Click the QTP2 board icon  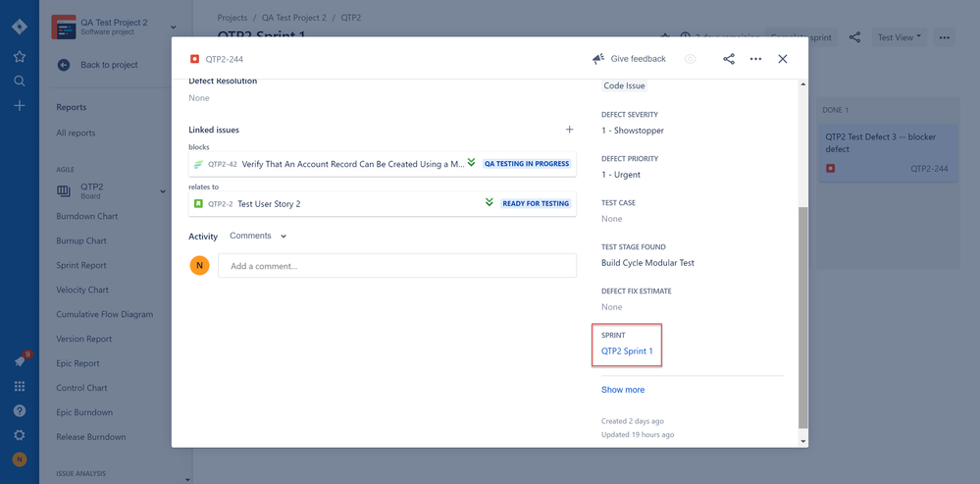[64, 190]
